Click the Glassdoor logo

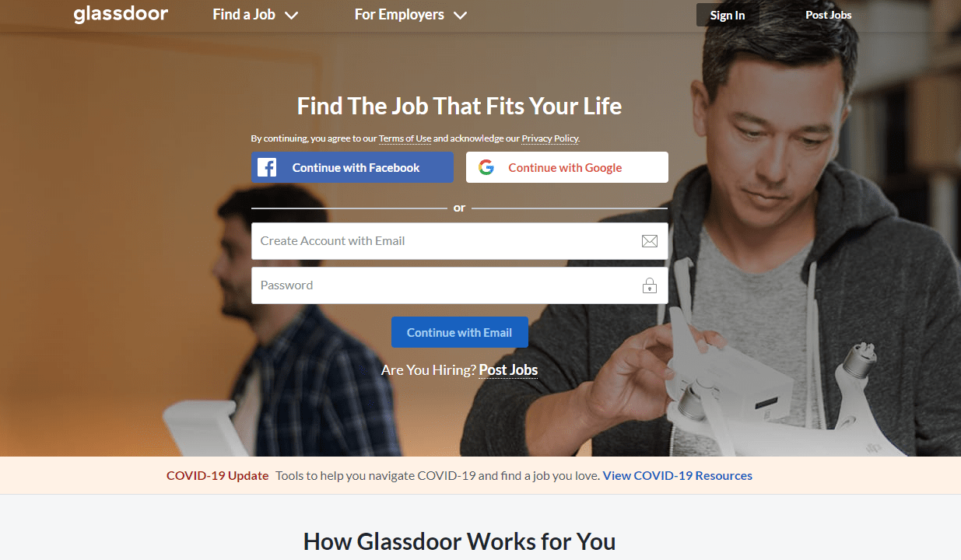pyautogui.click(x=121, y=15)
